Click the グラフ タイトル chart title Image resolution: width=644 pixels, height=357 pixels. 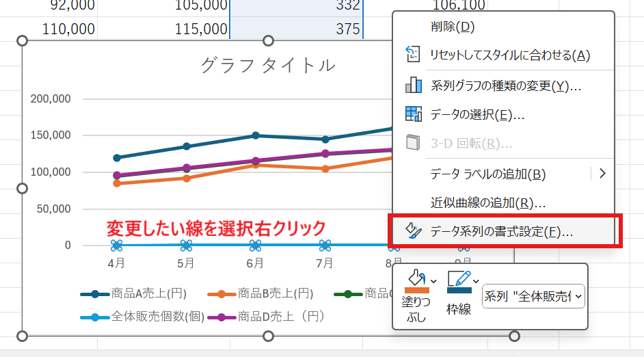click(x=268, y=66)
